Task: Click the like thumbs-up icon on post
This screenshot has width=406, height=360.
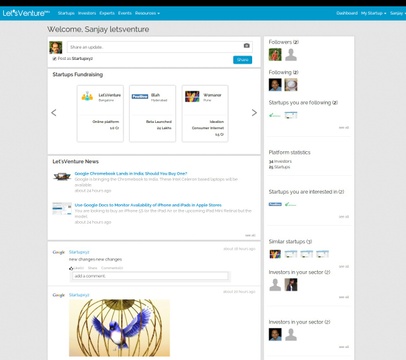Action: [x=71, y=268]
